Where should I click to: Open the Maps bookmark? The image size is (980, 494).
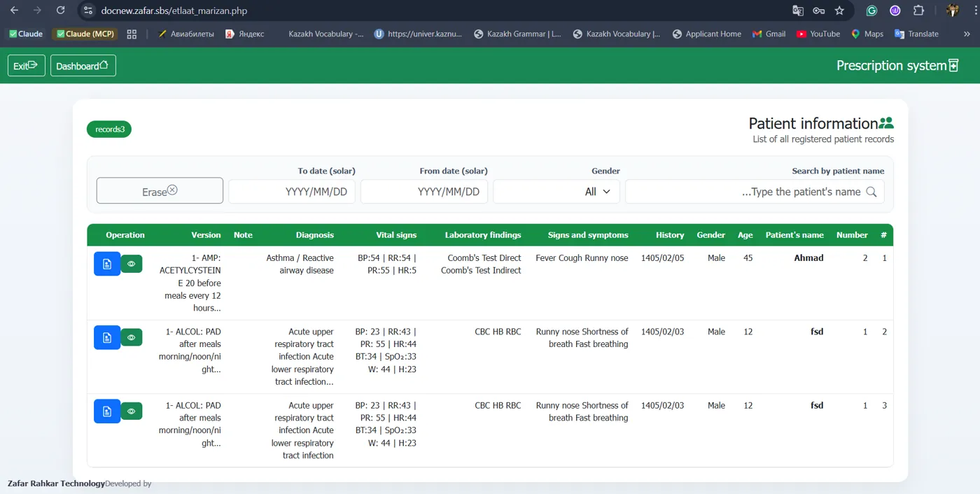pos(867,34)
